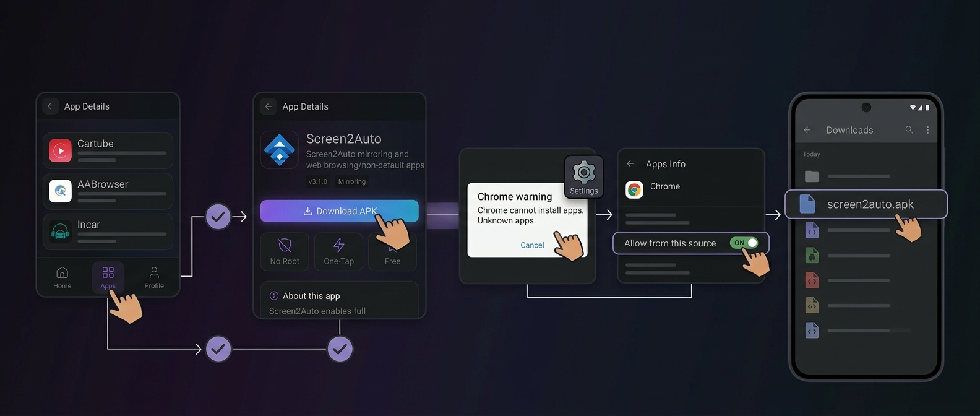Go back from the first App Details panel

[51, 106]
